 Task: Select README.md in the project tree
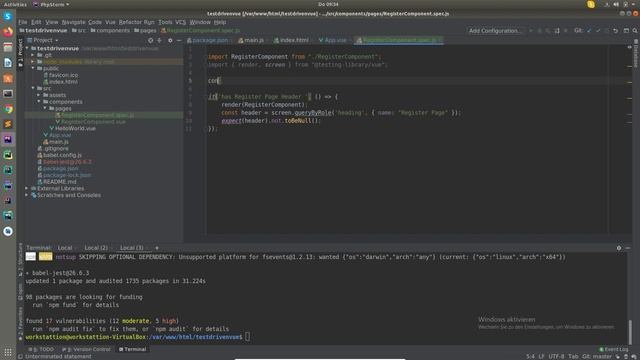57,182
